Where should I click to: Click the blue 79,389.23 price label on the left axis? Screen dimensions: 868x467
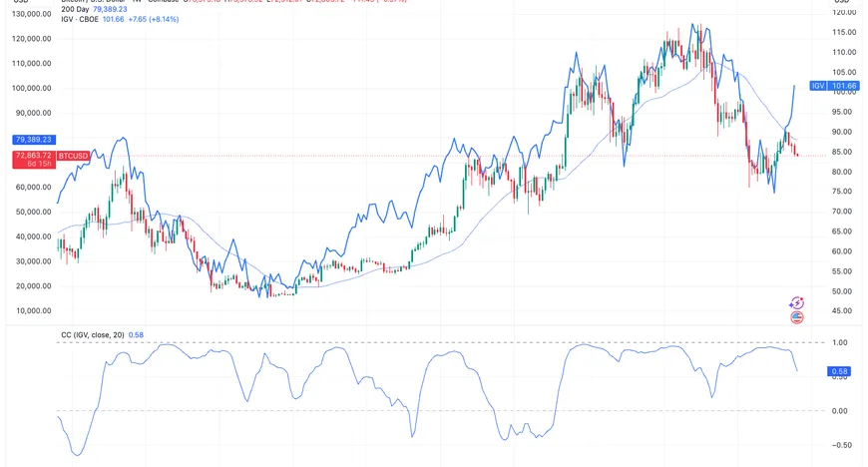[x=33, y=140]
